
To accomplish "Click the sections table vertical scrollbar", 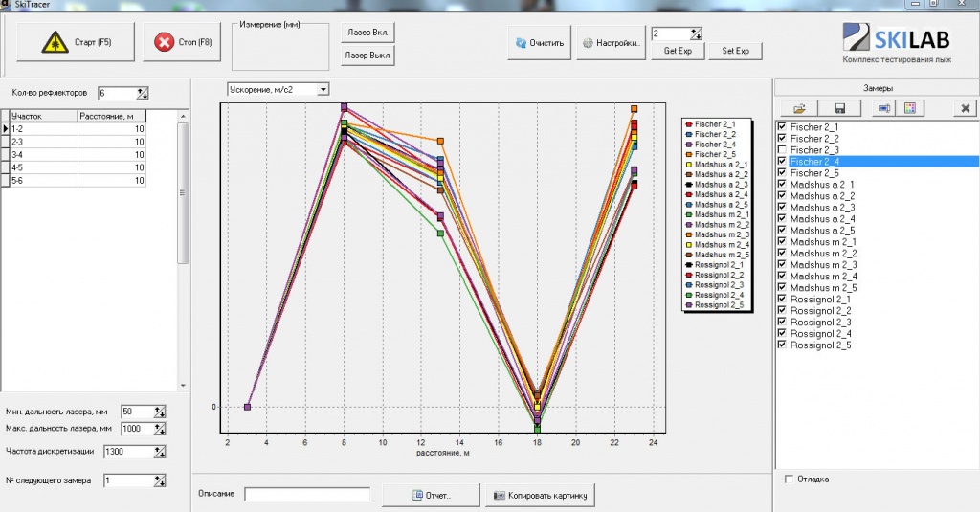I will pos(183,192).
